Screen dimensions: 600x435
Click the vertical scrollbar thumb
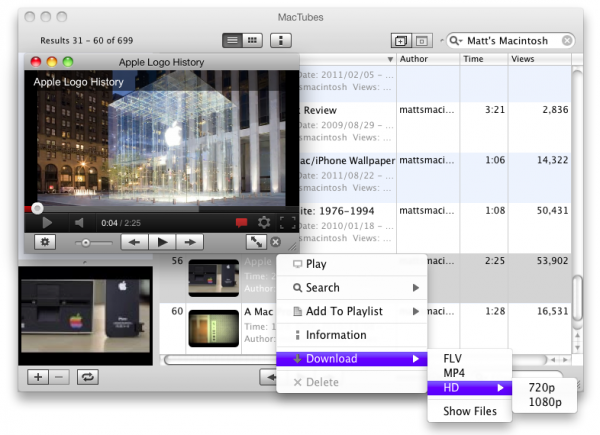[577, 300]
